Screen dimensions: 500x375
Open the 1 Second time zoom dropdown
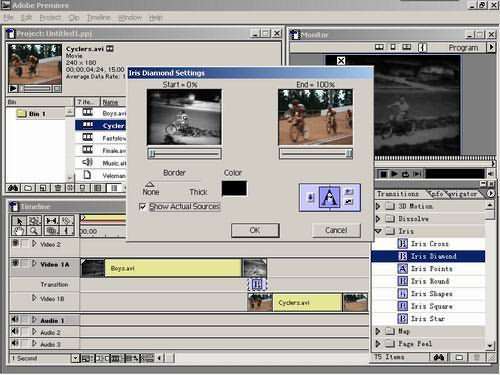point(75,358)
